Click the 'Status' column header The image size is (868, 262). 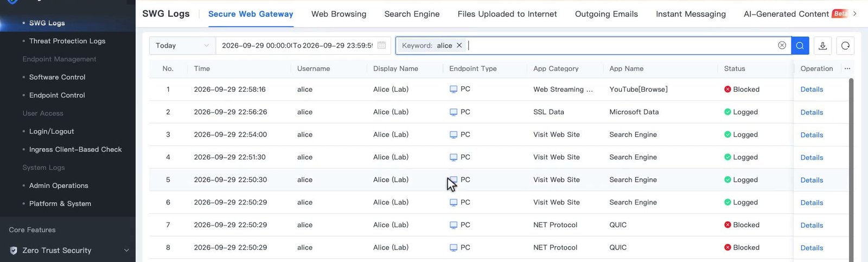(x=735, y=68)
